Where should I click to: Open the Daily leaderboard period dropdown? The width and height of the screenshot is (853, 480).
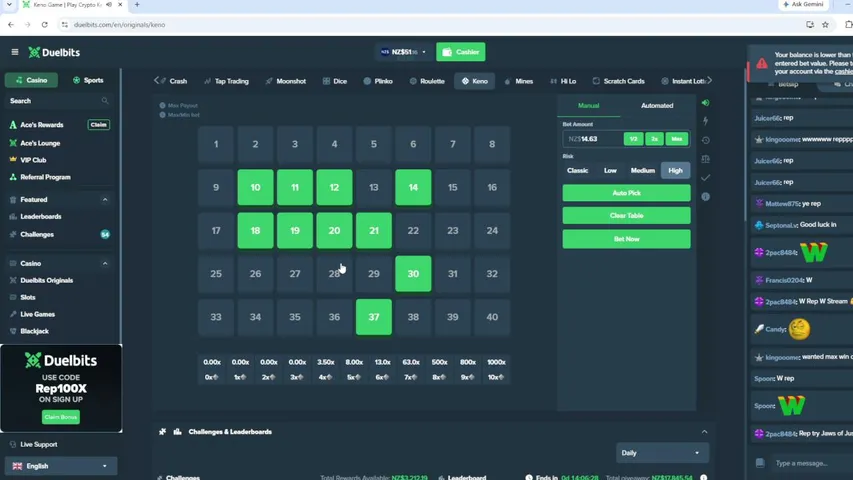(662, 453)
